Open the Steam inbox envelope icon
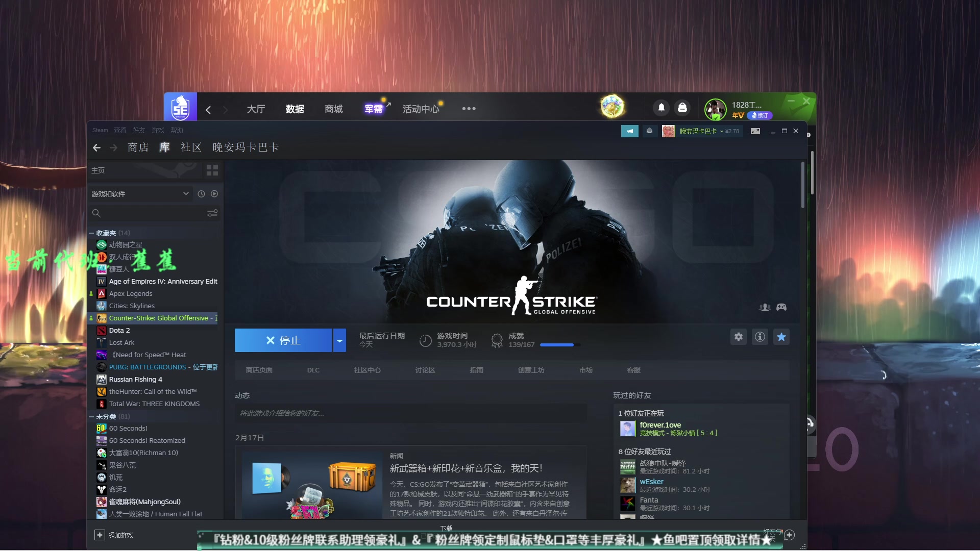 (x=649, y=131)
